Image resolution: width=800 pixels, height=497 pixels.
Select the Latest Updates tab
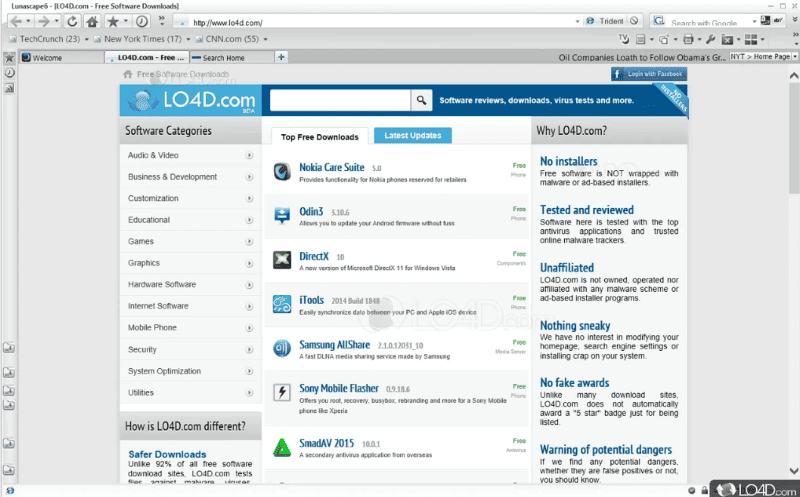[x=412, y=135]
